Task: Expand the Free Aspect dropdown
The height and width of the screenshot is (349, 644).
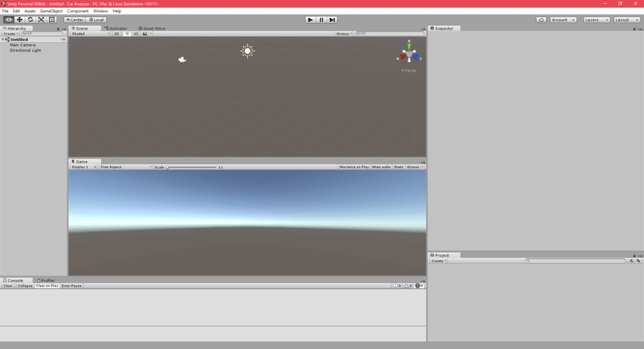Action: 126,167
